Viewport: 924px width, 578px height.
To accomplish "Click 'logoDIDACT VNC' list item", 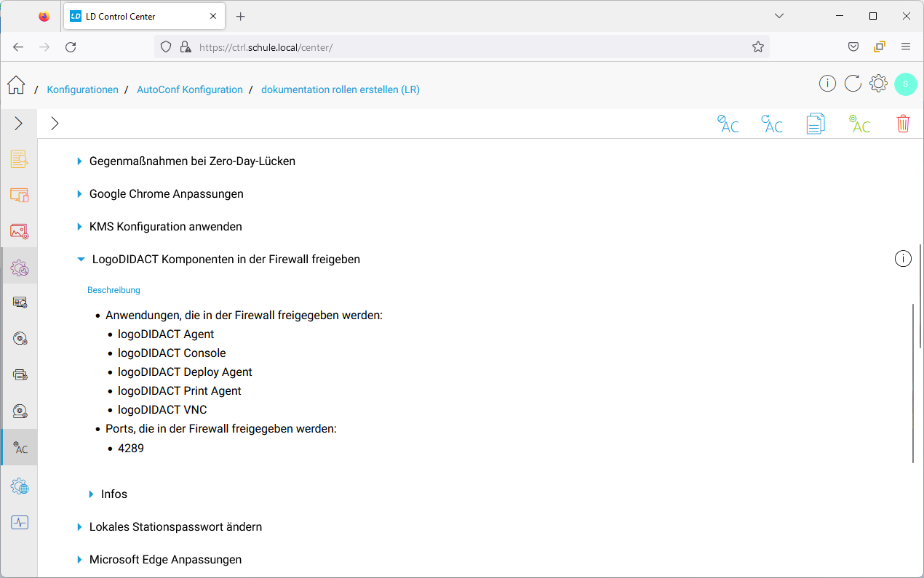I will [162, 410].
